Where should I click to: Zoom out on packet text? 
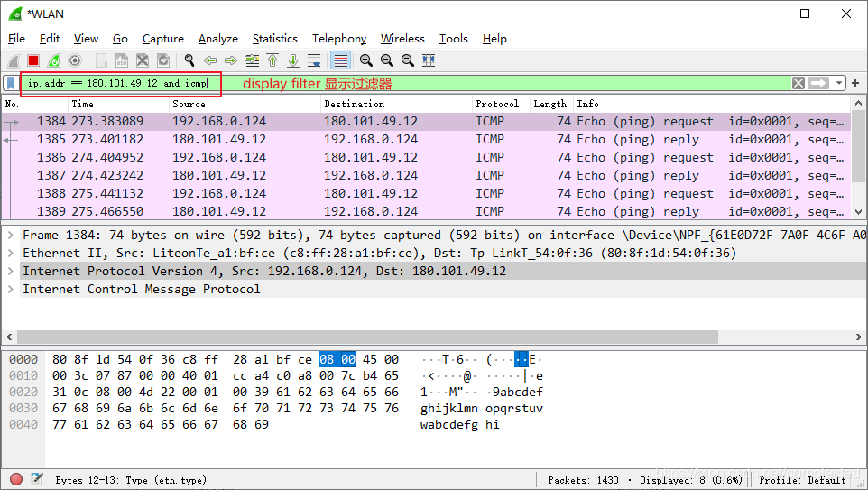click(x=387, y=60)
